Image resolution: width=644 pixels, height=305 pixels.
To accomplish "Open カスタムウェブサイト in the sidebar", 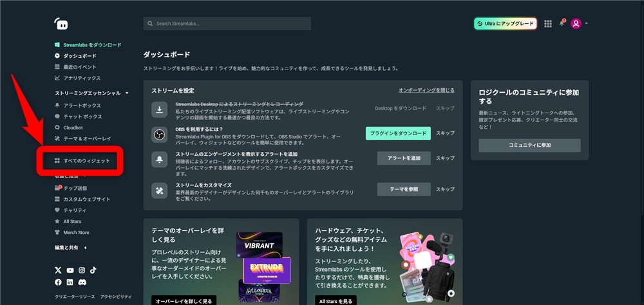I will tap(87, 199).
